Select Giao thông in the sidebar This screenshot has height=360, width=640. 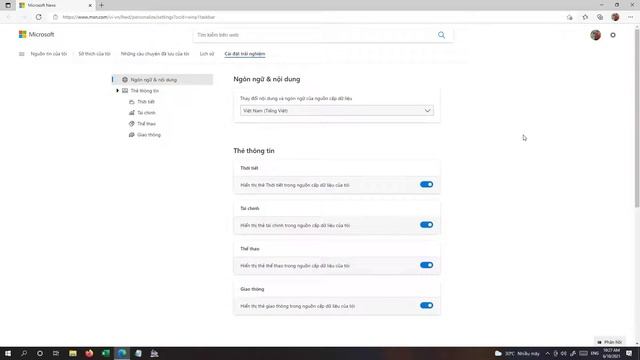[x=149, y=135]
